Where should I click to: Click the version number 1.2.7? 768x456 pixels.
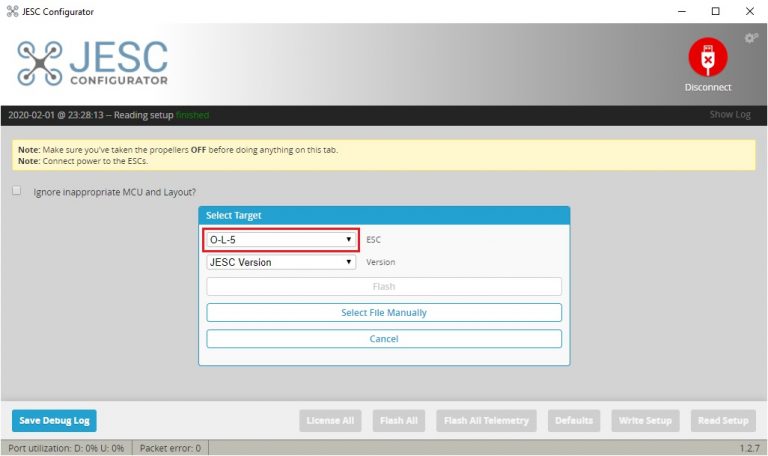coord(749,448)
